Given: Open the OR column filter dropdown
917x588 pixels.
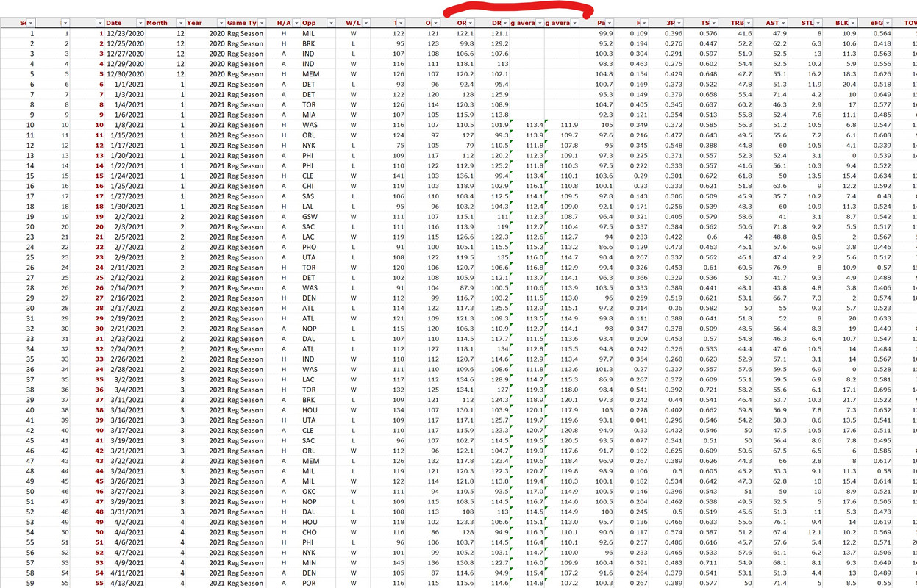Looking at the screenshot, I should pos(471,24).
